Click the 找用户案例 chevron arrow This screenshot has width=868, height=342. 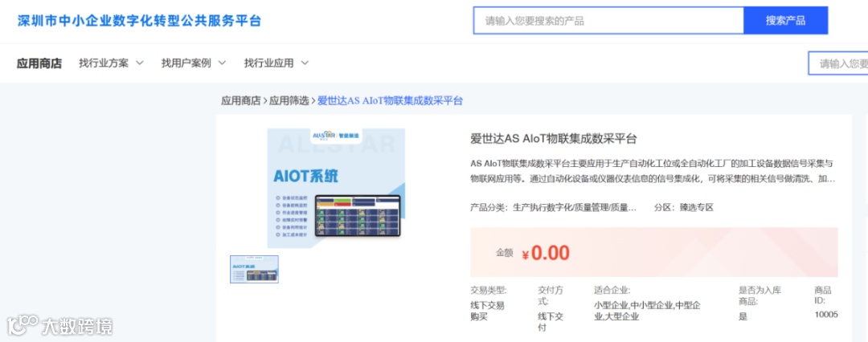click(222, 63)
